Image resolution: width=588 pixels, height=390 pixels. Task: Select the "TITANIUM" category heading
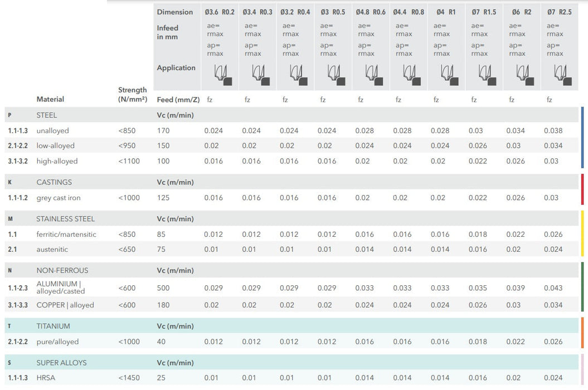click(53, 326)
